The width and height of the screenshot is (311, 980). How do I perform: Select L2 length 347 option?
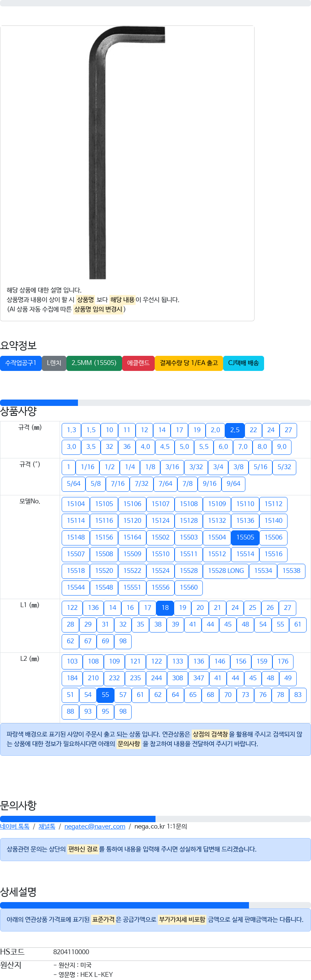(199, 678)
